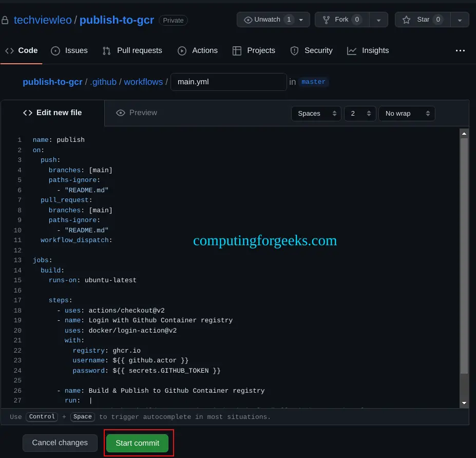The image size is (476, 458).
Task: Click 'runs-on: ubuntu-latest' line
Action: coord(92,280)
